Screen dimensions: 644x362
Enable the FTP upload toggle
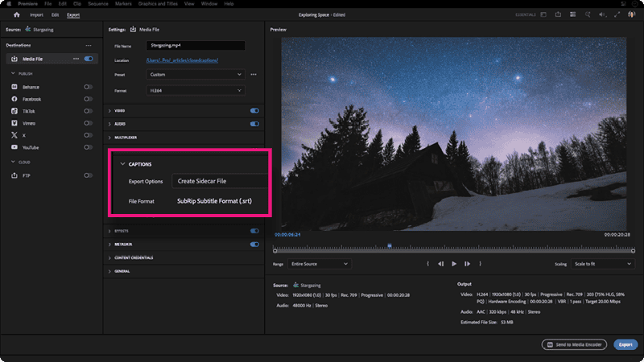[x=88, y=175]
